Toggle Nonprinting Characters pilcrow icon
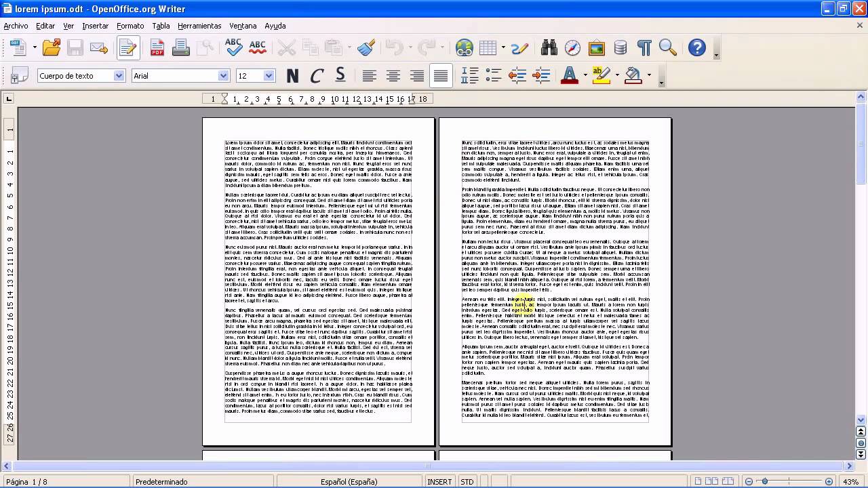868x488 pixels. point(644,48)
